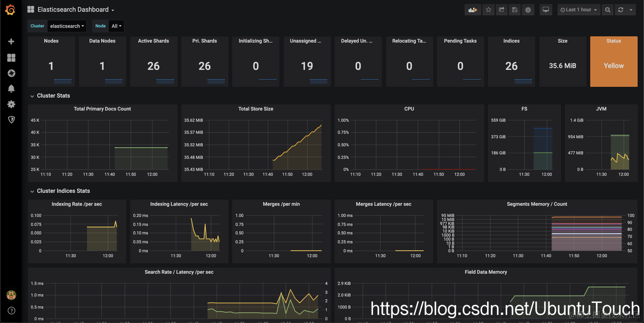Open the Server Admin shield icon
This screenshot has height=323, width=644.
tap(11, 119)
